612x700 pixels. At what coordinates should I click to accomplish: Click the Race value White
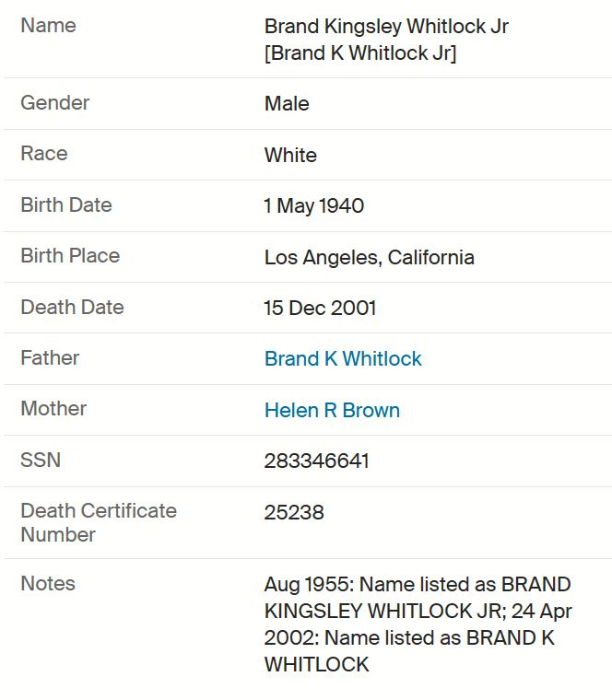[x=290, y=156]
